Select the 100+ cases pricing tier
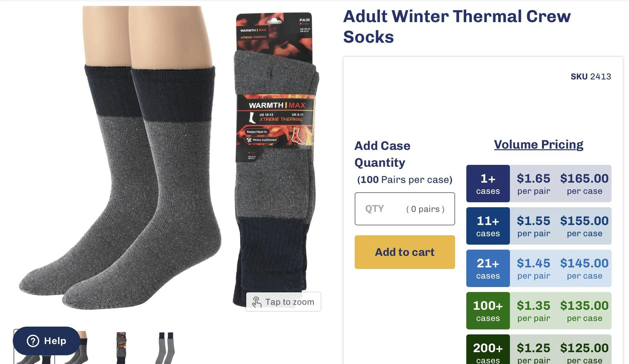 tap(539, 311)
